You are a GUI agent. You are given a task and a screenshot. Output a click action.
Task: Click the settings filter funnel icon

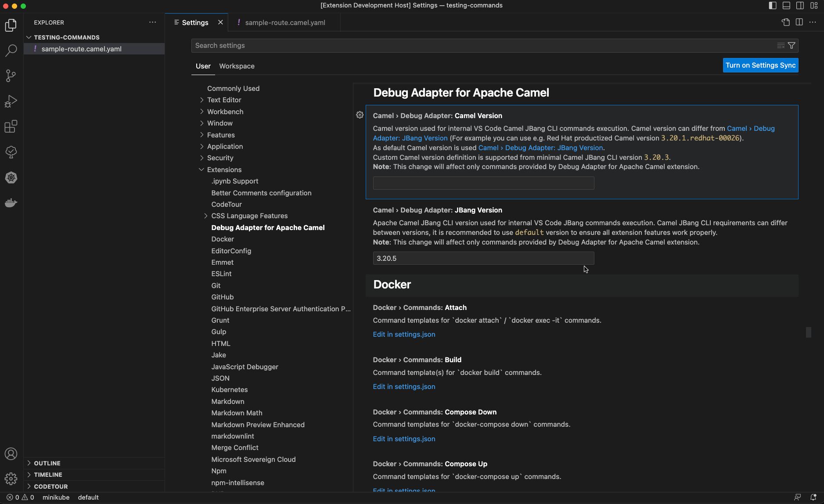pos(792,46)
